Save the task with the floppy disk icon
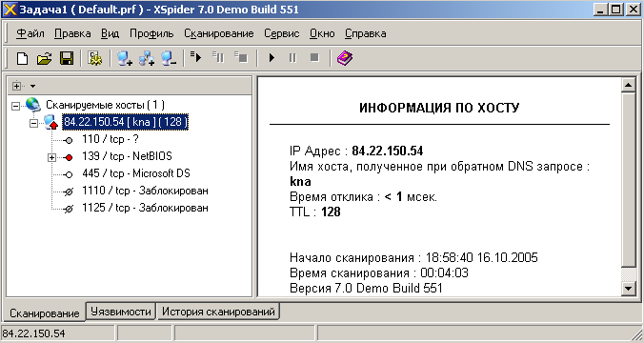 point(67,58)
